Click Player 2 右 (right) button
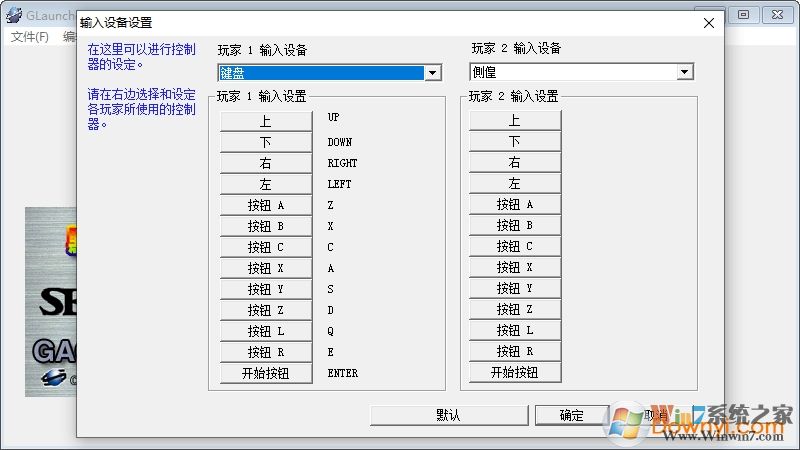The height and width of the screenshot is (450, 800). point(515,162)
